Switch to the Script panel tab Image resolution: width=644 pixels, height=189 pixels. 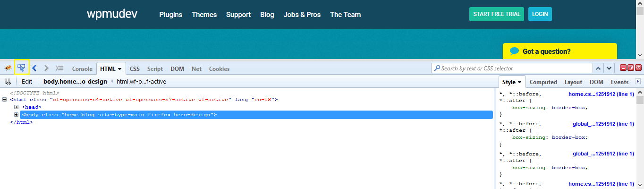point(155,69)
